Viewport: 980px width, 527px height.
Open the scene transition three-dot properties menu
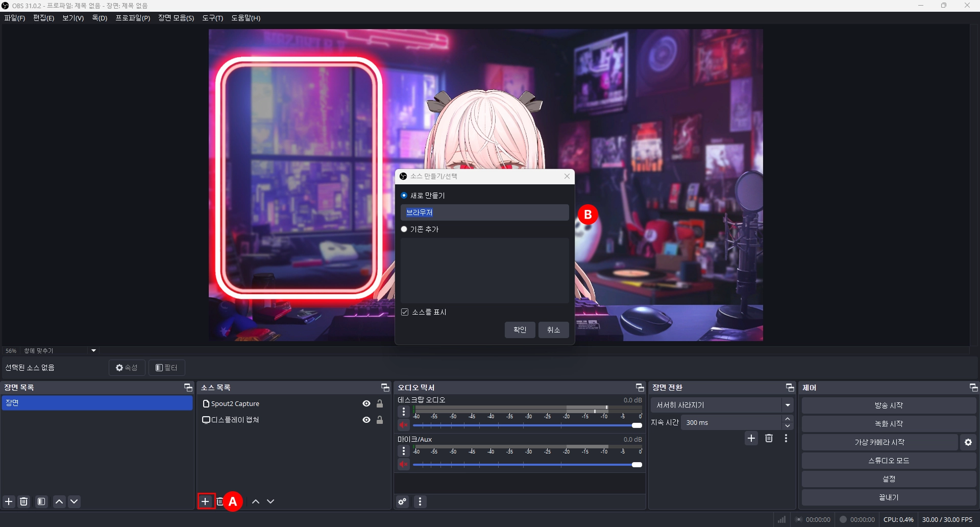click(x=786, y=438)
